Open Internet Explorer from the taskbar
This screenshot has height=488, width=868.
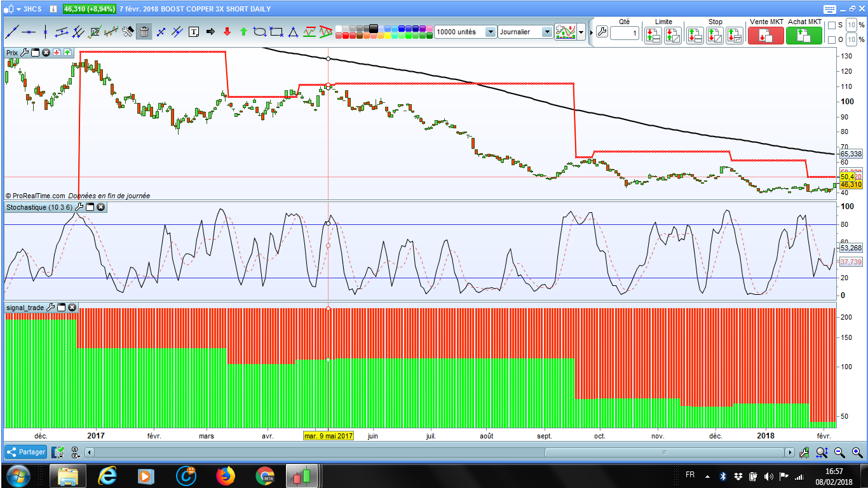click(107, 475)
